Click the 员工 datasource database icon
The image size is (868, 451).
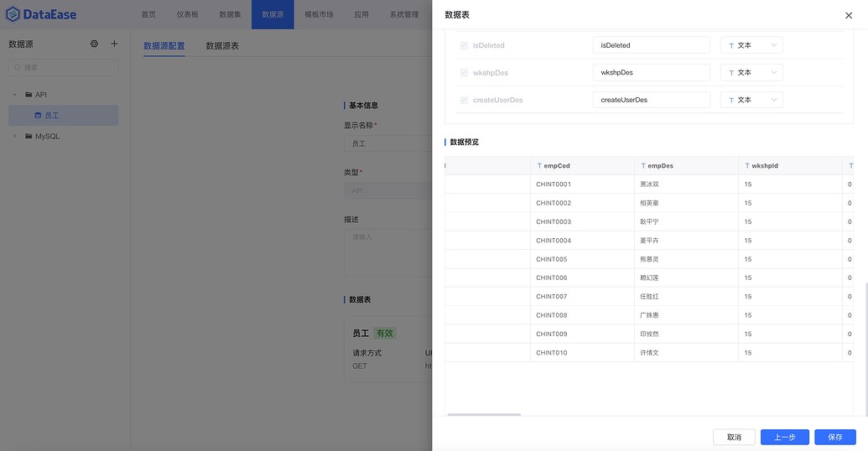pyautogui.click(x=39, y=116)
